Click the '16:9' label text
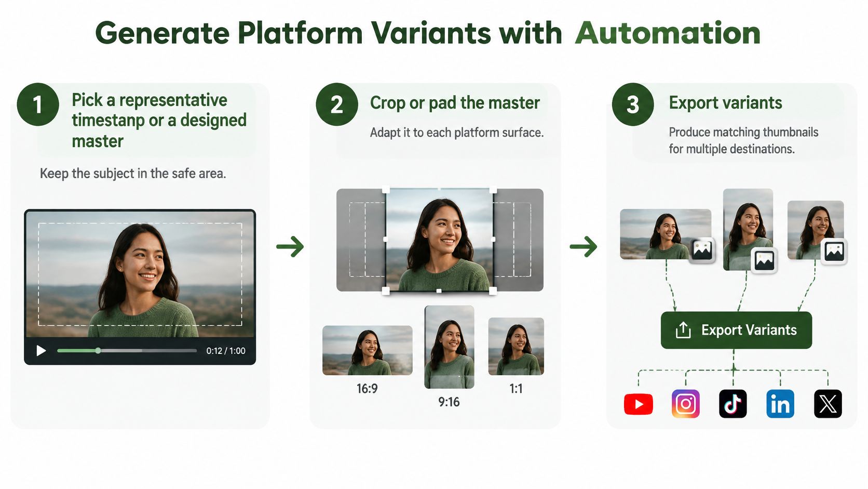Image resolution: width=868 pixels, height=489 pixels. 367,389
